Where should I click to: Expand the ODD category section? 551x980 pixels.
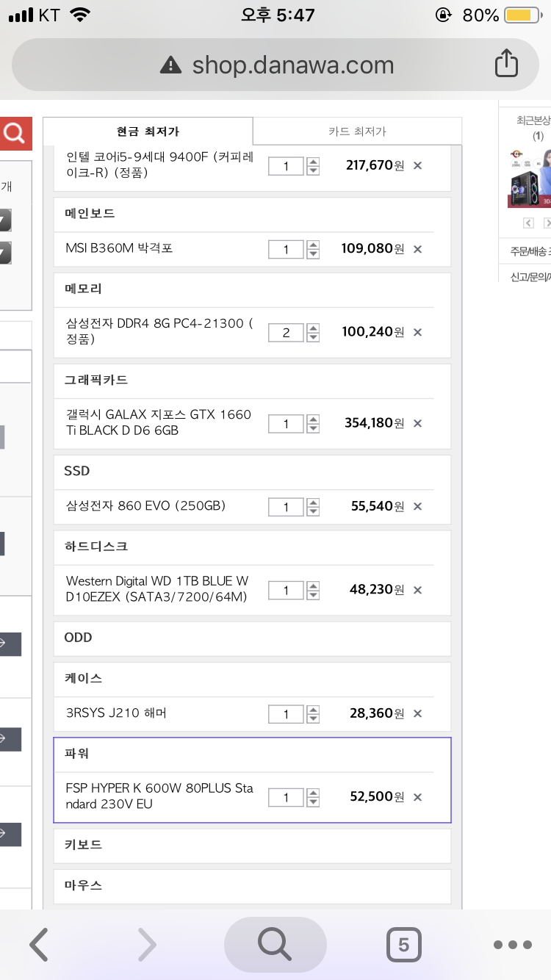(x=251, y=638)
